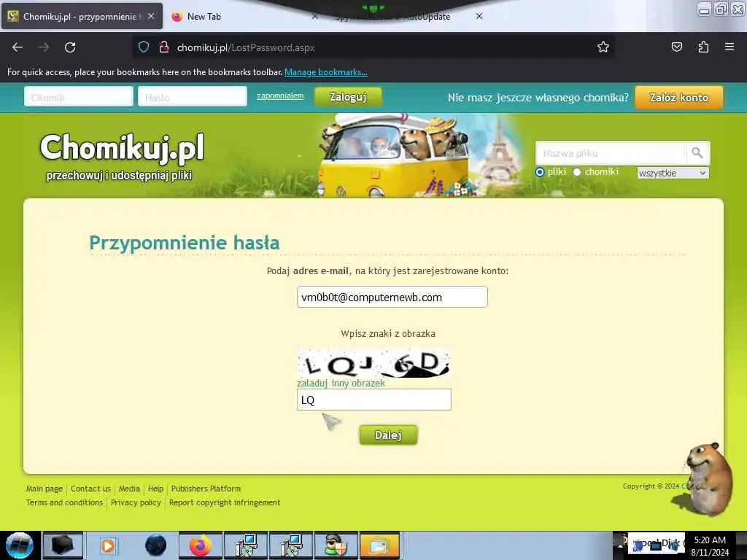Screen dimensions: 747x560
Task: Click the e-mail address input field
Action: pyautogui.click(x=392, y=297)
